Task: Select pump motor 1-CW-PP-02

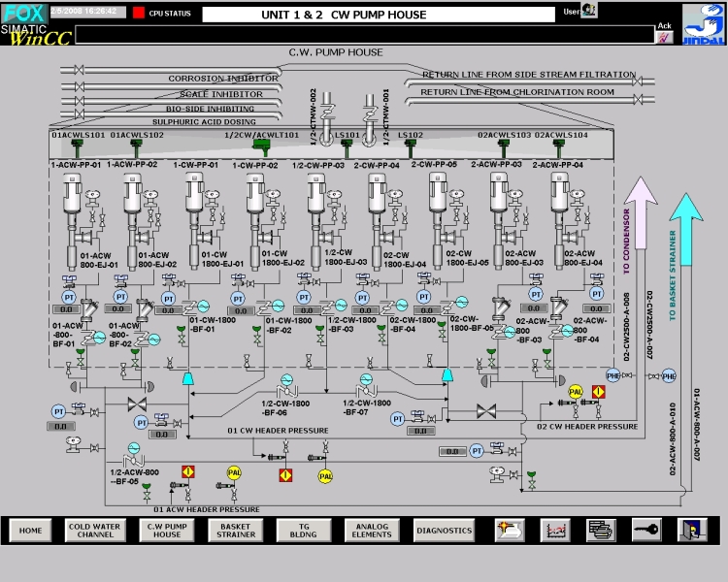Action: (x=255, y=194)
